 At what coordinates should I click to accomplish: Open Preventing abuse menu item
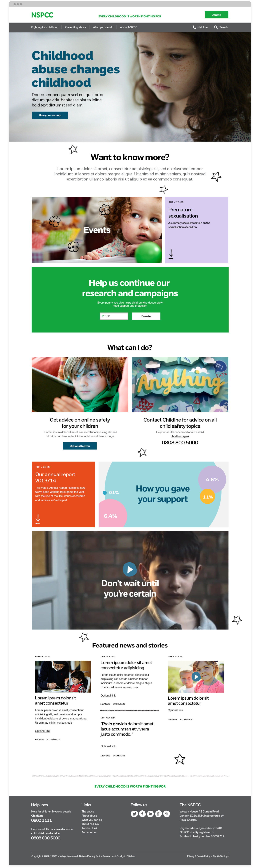(x=75, y=27)
